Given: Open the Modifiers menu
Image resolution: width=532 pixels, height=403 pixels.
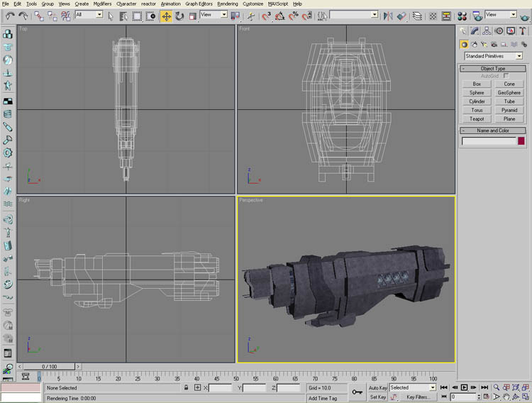Looking at the screenshot, I should tap(102, 4).
